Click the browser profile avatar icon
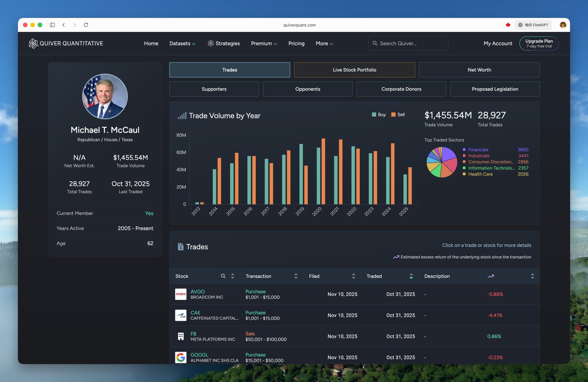Image resolution: width=588 pixels, height=382 pixels. pos(563,24)
